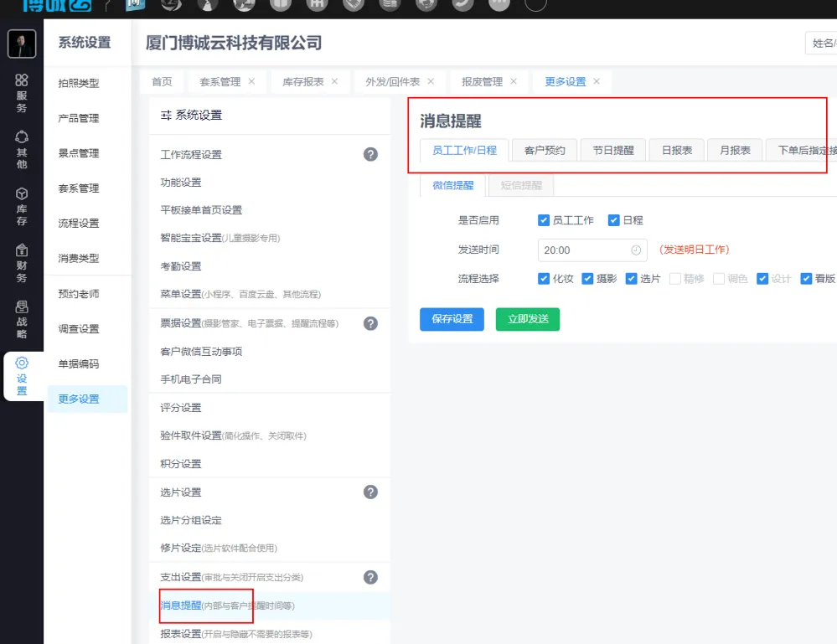This screenshot has height=644, width=837.
Task: Click the help icon beside 工作流程设置
Action: click(370, 155)
